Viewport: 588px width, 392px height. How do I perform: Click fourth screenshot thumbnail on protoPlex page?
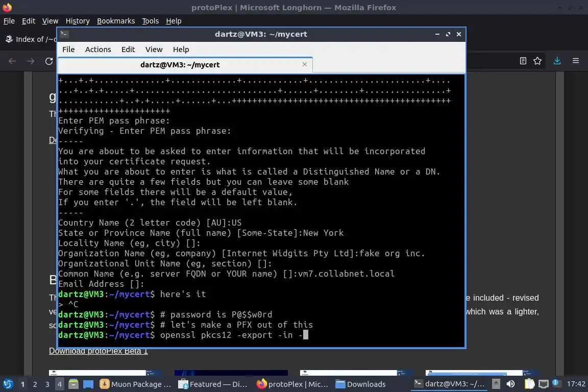click(x=482, y=373)
